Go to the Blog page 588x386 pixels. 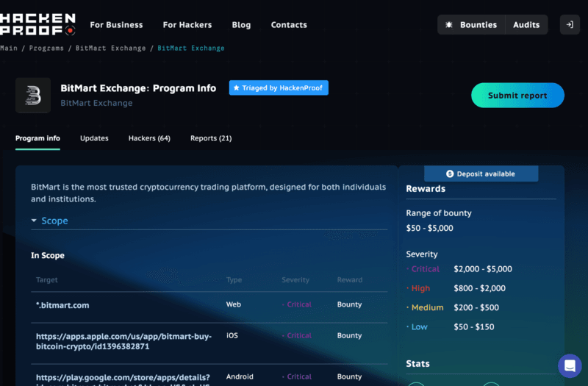point(241,25)
